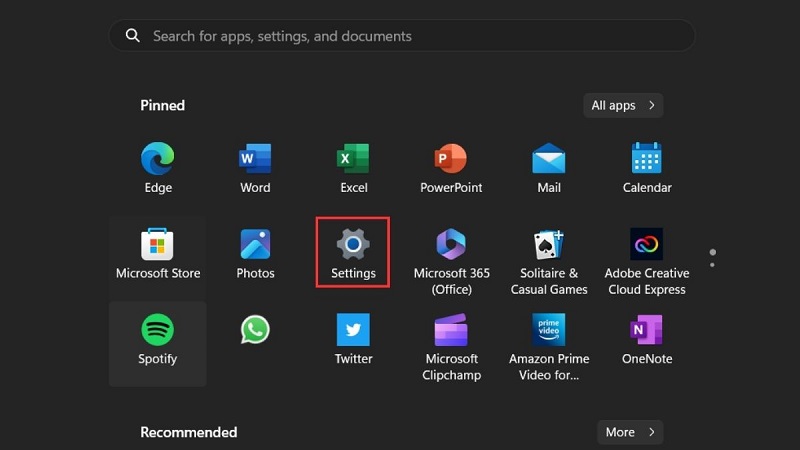
Task: Open Adobe Creative Cloud Express
Action: coord(647,245)
